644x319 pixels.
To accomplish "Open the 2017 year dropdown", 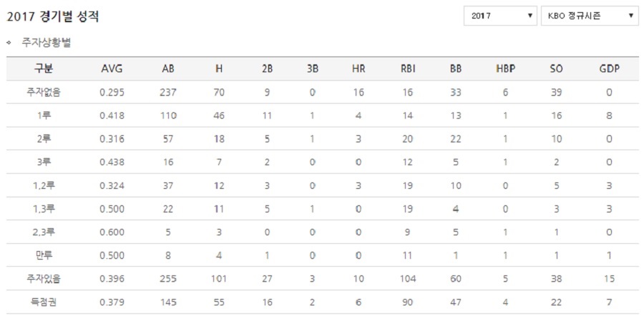I will pos(500,16).
